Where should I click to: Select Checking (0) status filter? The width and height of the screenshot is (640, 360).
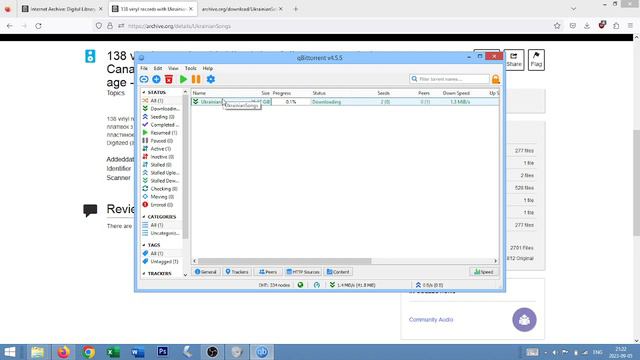[161, 189]
